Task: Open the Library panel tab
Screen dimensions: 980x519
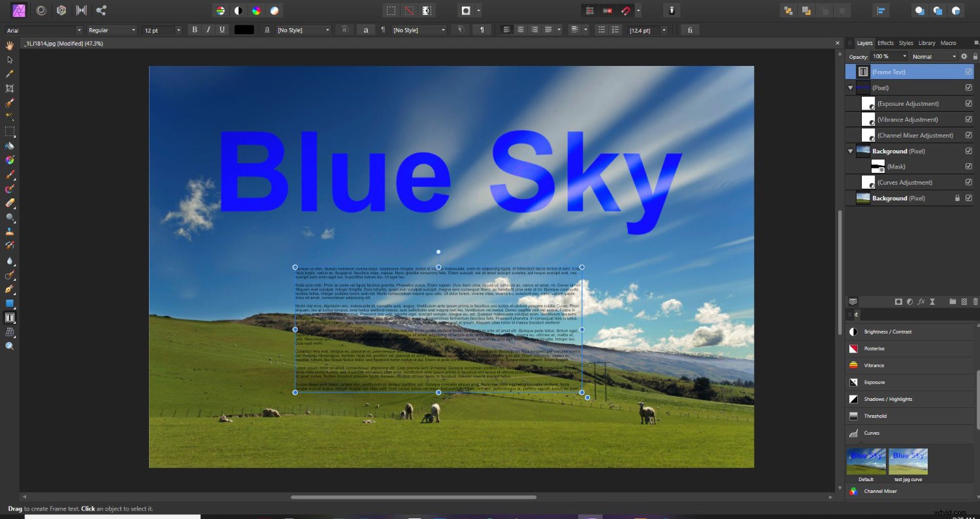Action: 927,43
